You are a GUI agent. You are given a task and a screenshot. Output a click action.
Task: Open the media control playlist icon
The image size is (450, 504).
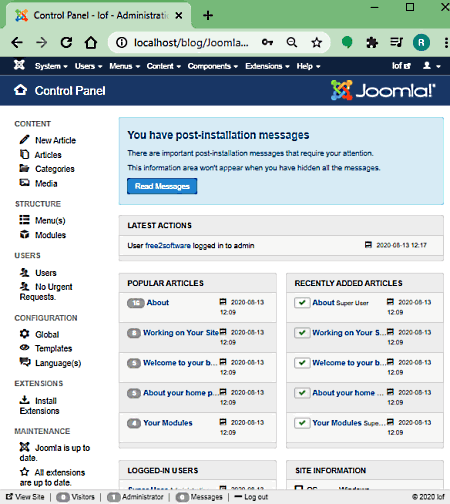397,42
